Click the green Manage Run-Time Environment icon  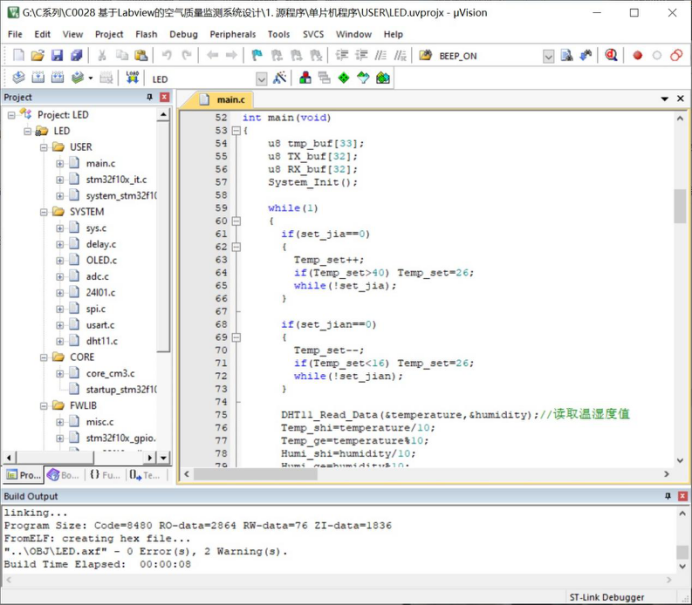pos(343,78)
